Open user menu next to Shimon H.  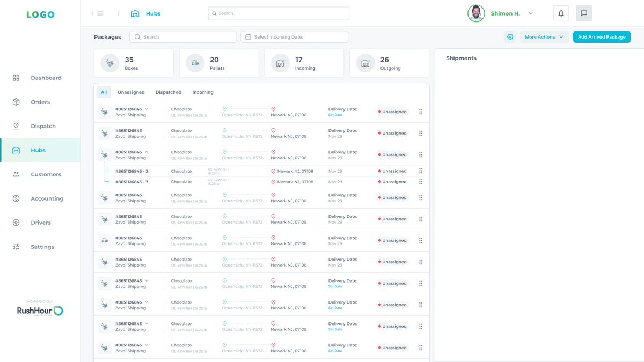tap(531, 13)
